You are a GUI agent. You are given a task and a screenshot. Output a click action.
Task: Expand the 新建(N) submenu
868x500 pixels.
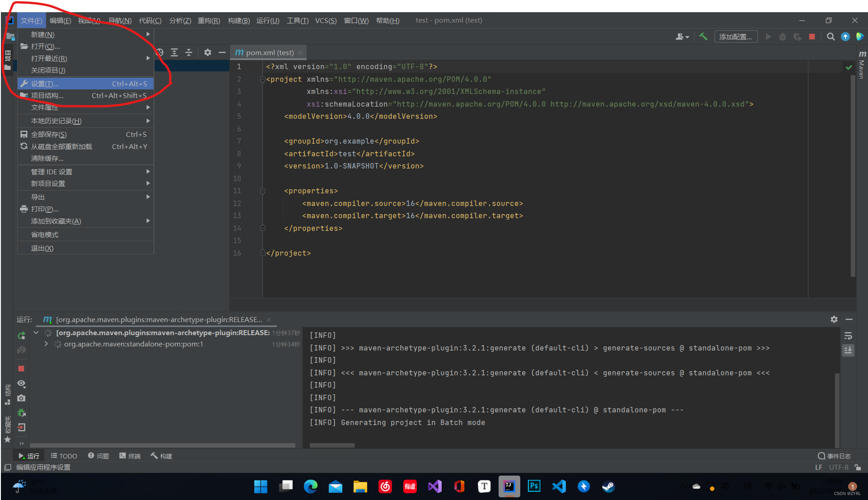[x=85, y=34]
